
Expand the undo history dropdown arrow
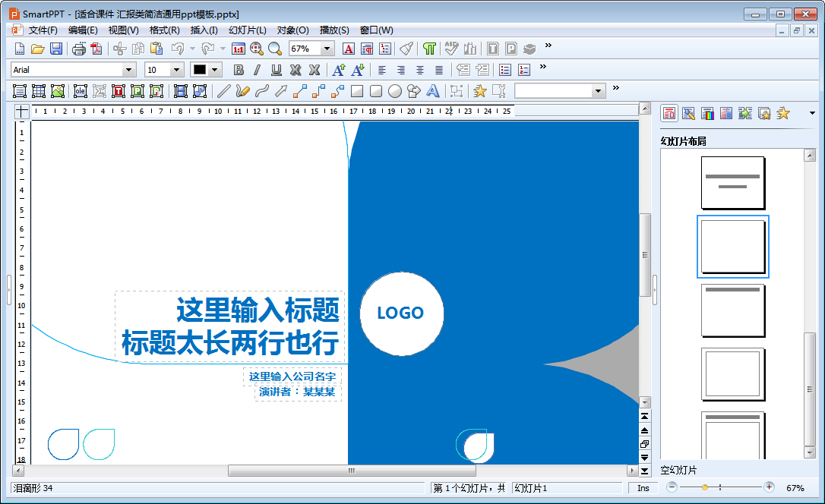pyautogui.click(x=192, y=49)
